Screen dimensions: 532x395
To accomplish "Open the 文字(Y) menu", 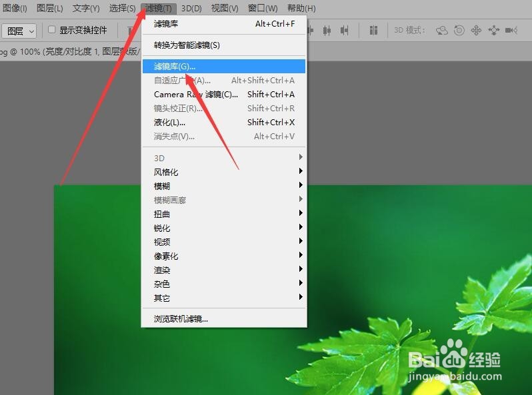I will pos(86,8).
